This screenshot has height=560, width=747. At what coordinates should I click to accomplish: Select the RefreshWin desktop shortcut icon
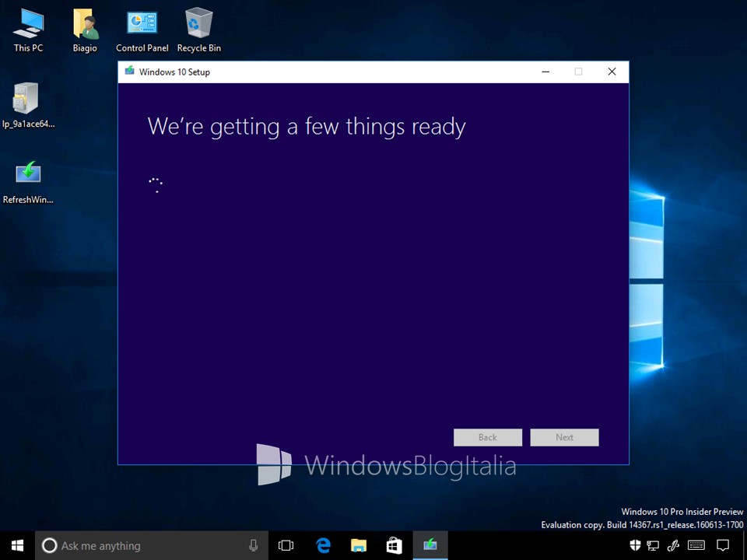[x=28, y=181]
